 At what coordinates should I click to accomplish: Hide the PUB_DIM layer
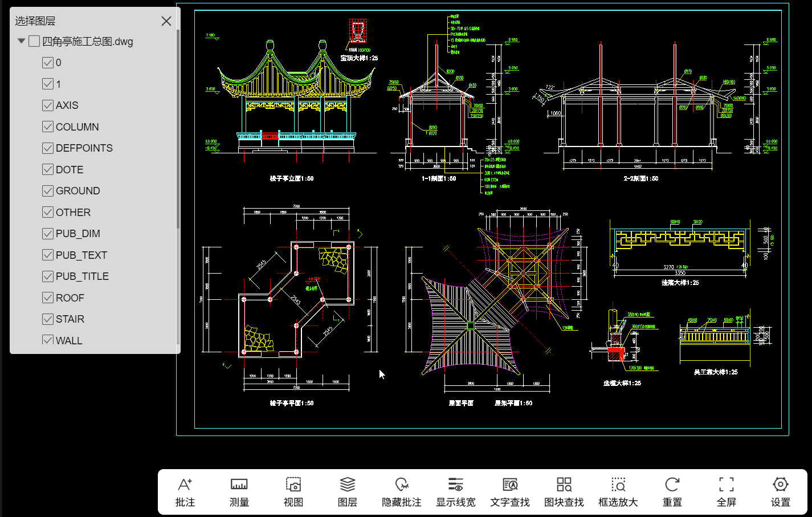click(x=48, y=234)
